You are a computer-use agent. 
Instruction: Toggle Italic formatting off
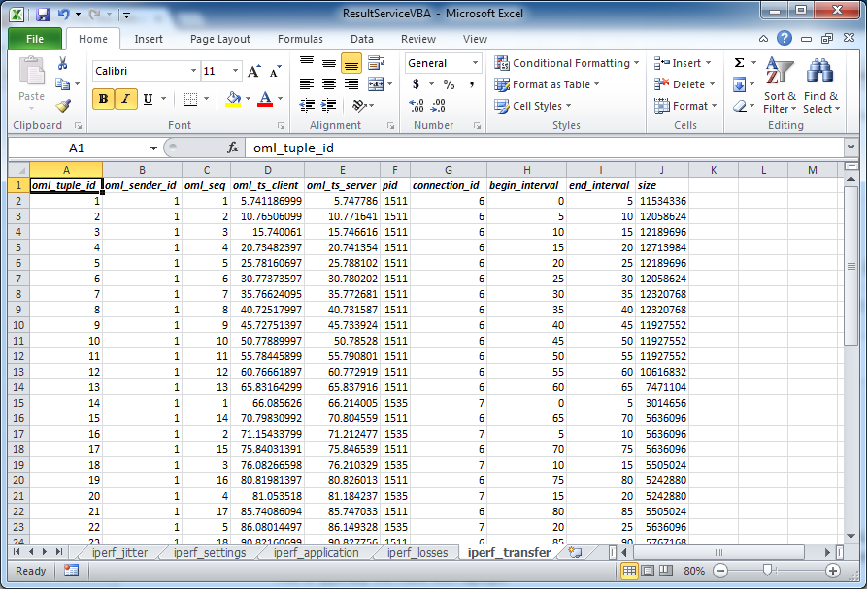click(125, 99)
